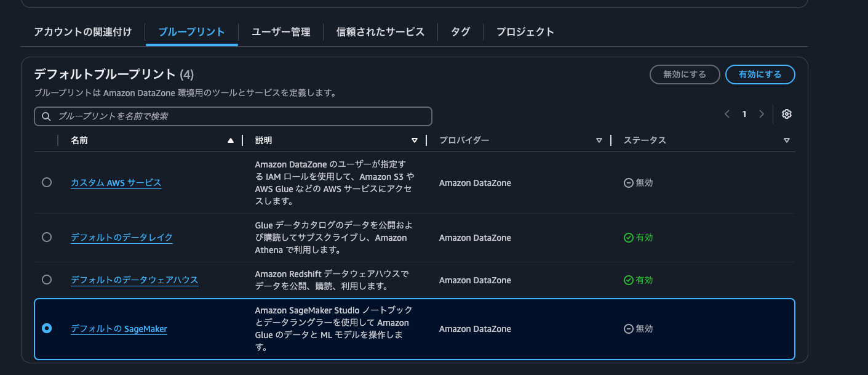Switch to the タグ tab
The height and width of the screenshot is (375, 868).
point(460,31)
